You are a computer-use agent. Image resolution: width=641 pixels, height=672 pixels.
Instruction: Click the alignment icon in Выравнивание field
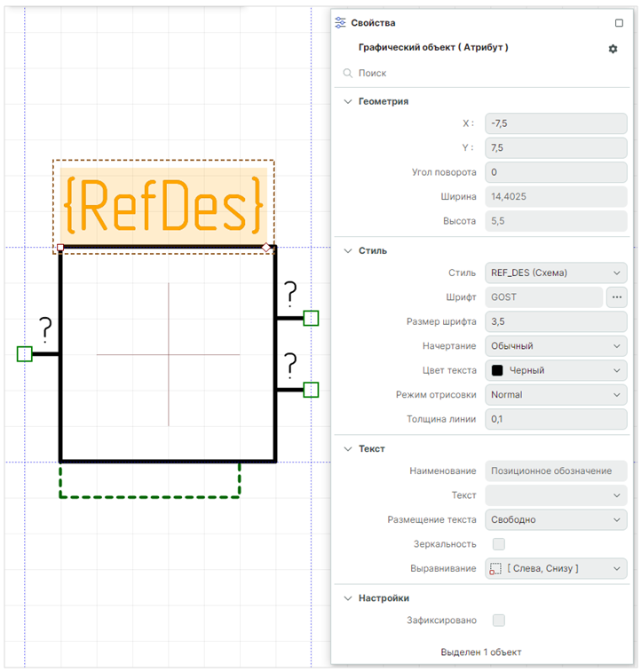click(x=495, y=569)
